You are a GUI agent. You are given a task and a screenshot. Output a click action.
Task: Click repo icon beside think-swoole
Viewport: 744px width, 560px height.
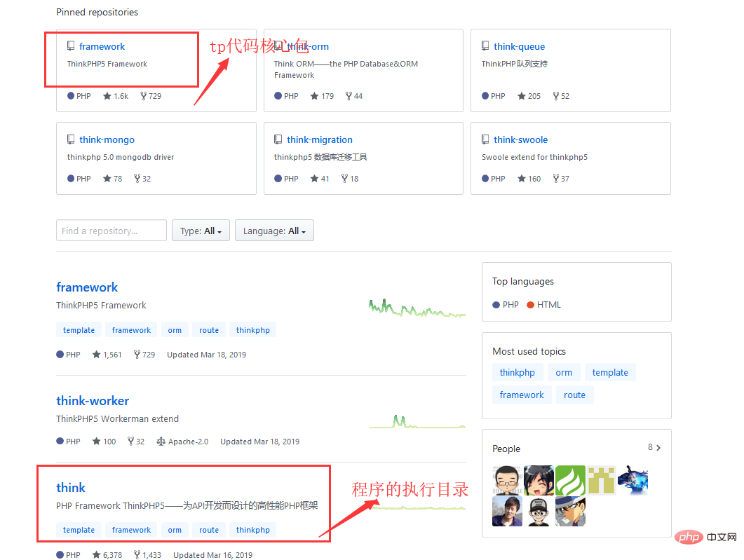click(x=485, y=139)
